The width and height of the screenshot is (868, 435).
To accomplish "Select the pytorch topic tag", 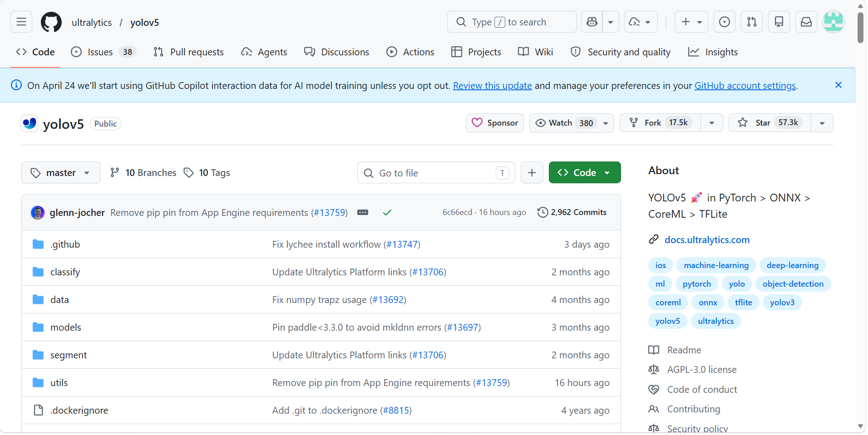I will [x=697, y=284].
